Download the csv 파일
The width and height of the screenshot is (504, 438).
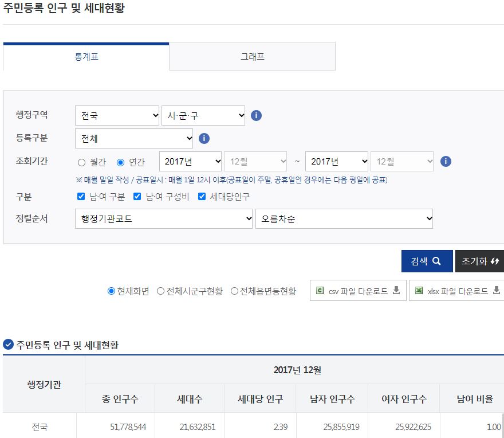pyautogui.click(x=358, y=291)
